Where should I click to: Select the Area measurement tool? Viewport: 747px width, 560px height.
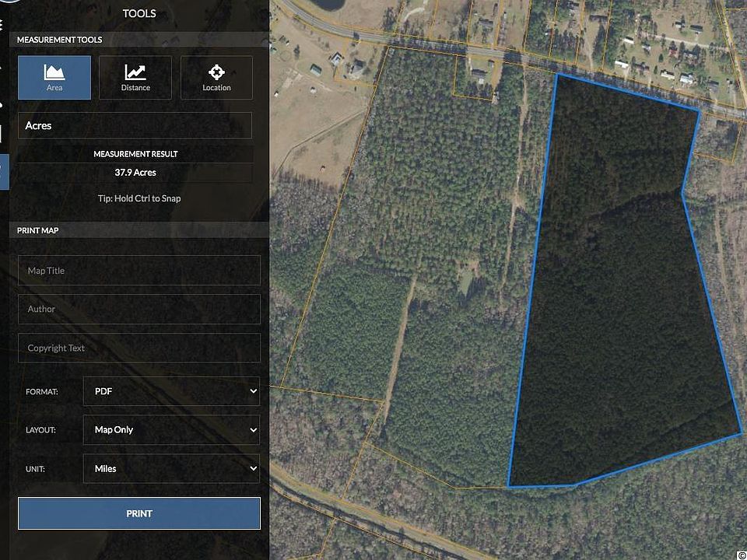[54, 78]
